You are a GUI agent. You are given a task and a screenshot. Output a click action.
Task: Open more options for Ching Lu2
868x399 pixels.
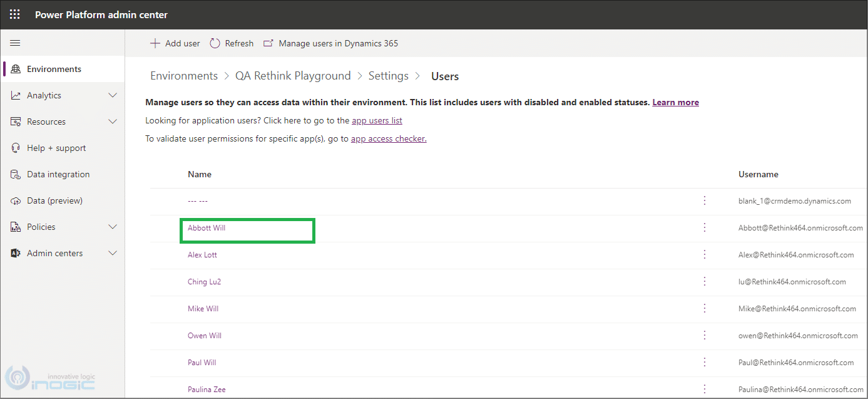[x=705, y=282]
